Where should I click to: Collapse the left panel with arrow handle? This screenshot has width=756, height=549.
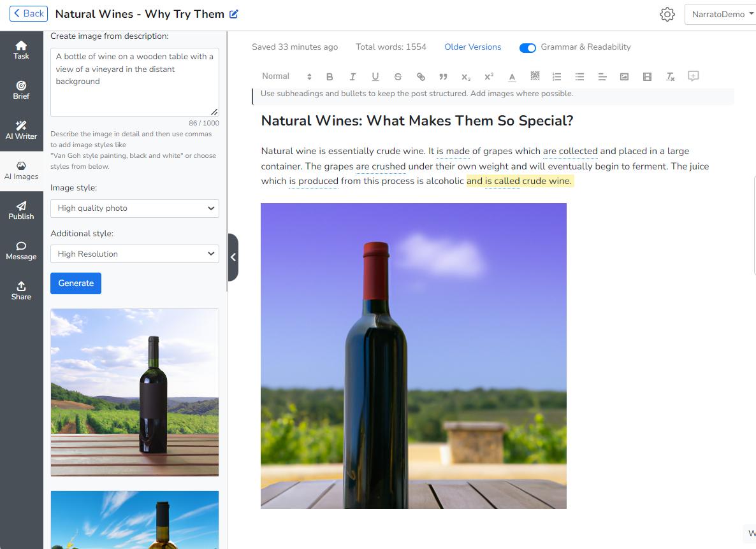[x=233, y=257]
